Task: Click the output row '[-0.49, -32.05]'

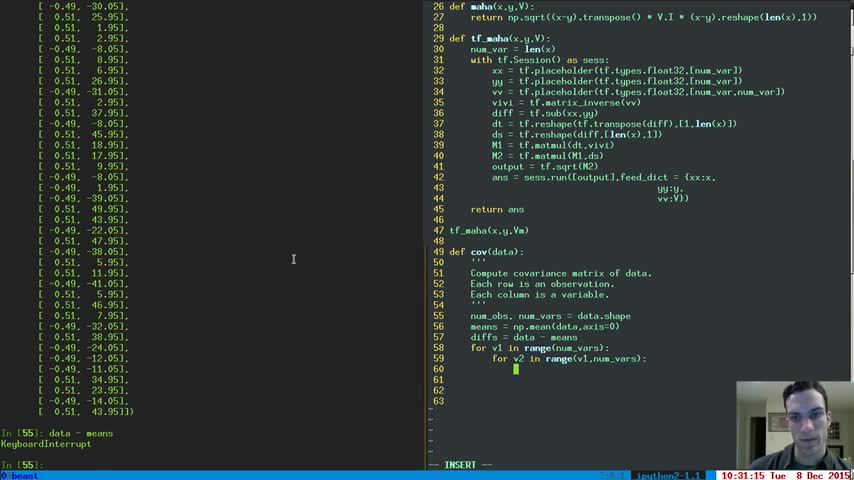Action: pos(83,327)
